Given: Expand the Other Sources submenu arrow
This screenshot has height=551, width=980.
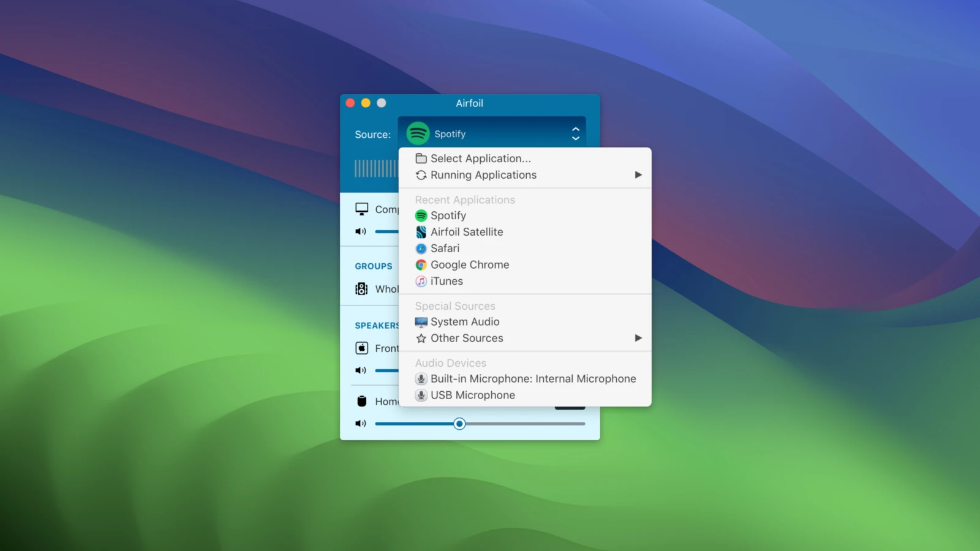Looking at the screenshot, I should [x=638, y=338].
